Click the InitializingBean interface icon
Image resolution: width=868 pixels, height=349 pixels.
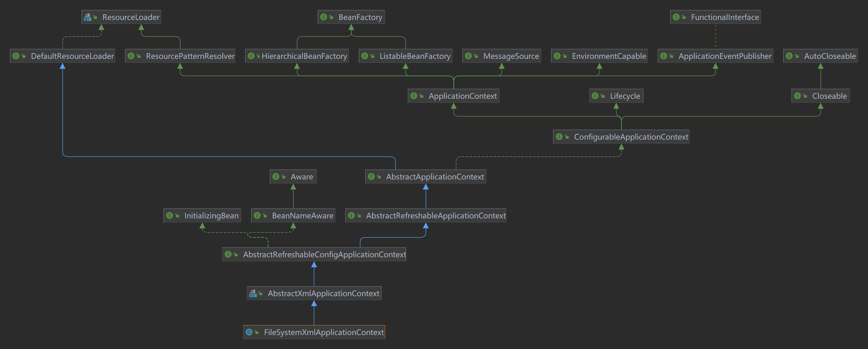(169, 215)
